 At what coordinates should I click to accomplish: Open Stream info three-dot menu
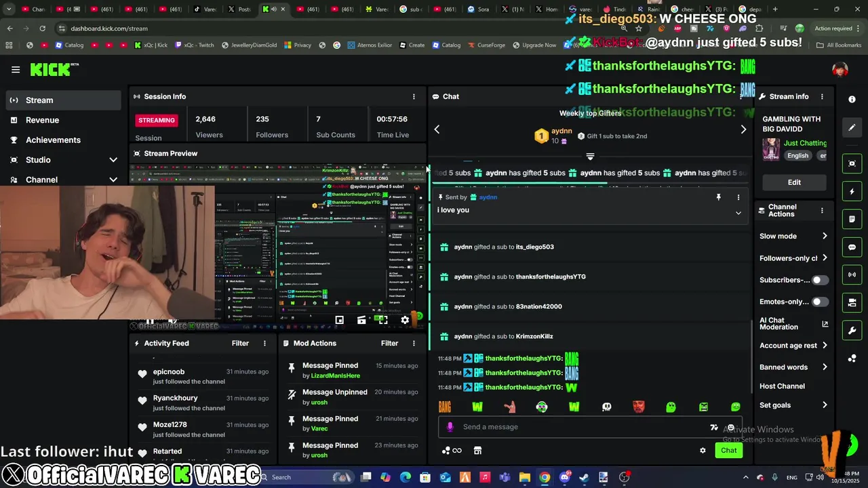[822, 96]
